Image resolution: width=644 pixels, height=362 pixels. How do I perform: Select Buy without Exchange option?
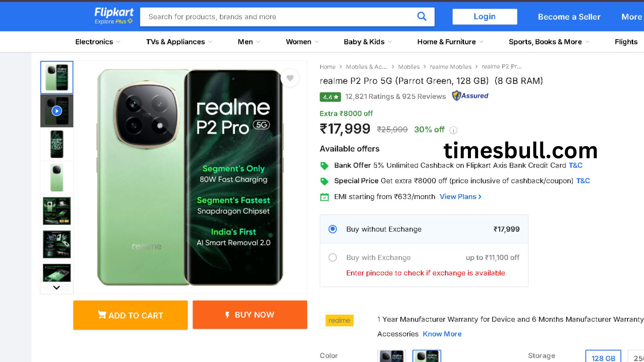[333, 229]
